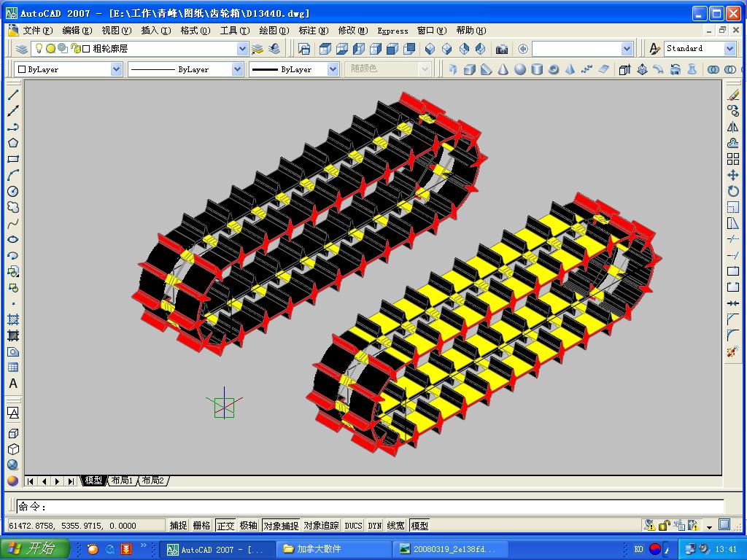Click the Layer Previous icon
Screen dimensions: 747x560
[x=274, y=49]
